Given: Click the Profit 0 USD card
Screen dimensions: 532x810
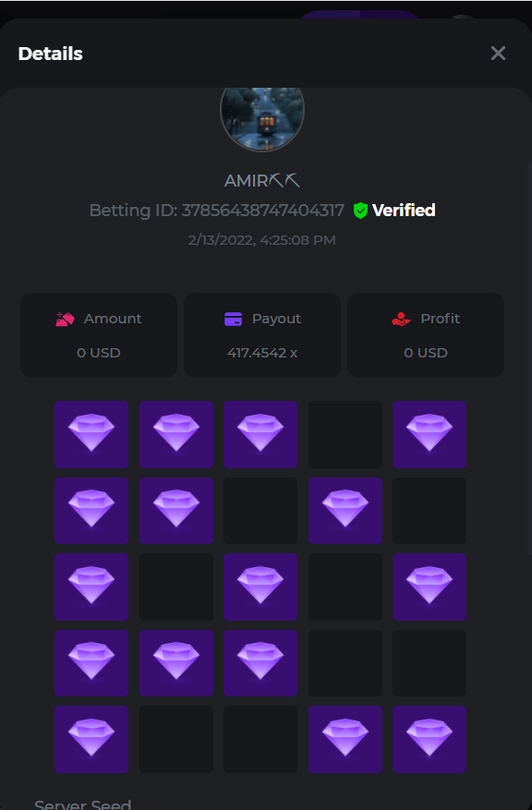Looking at the screenshot, I should pyautogui.click(x=426, y=335).
